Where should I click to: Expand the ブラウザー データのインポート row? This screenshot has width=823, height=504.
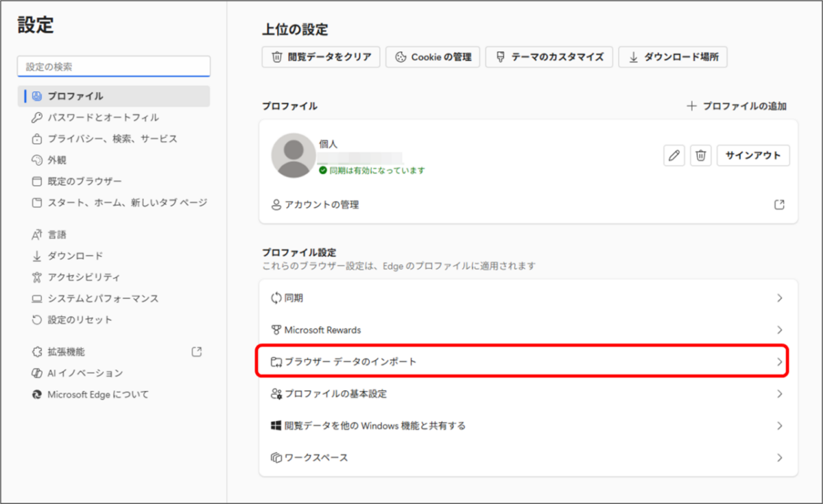coord(780,362)
